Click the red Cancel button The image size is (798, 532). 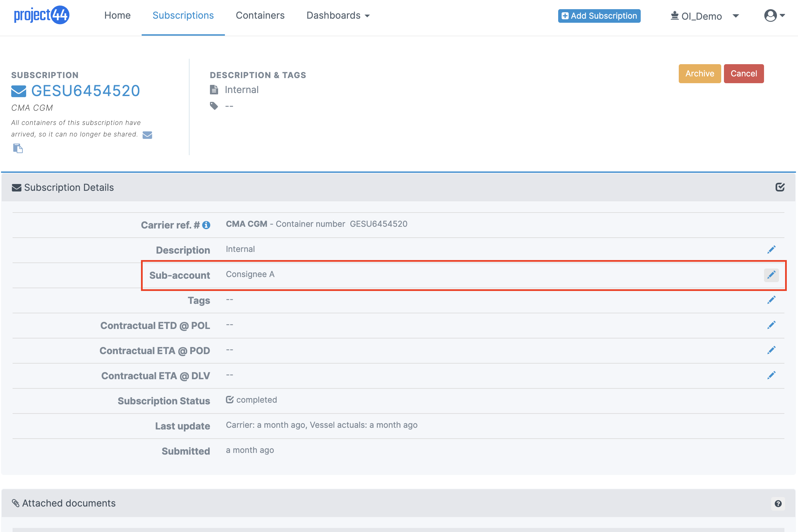pos(744,74)
